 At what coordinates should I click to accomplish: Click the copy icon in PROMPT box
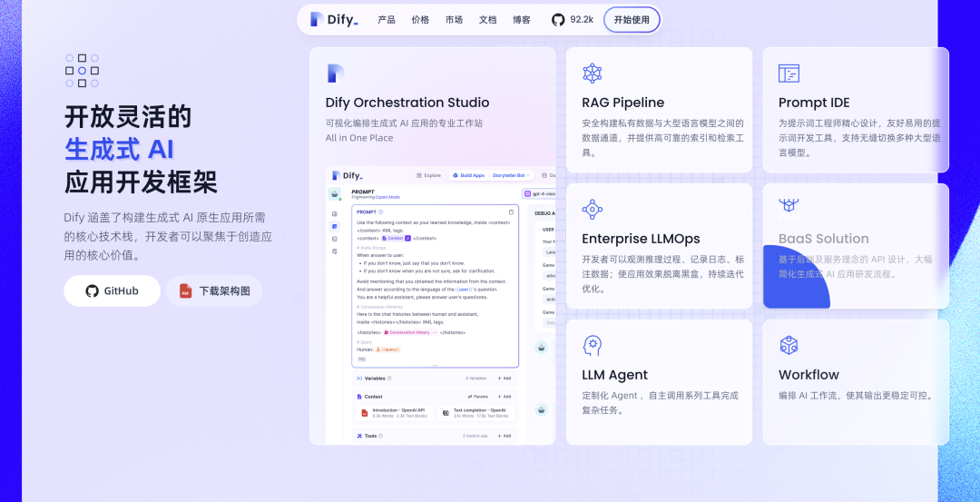pyautogui.click(x=511, y=212)
